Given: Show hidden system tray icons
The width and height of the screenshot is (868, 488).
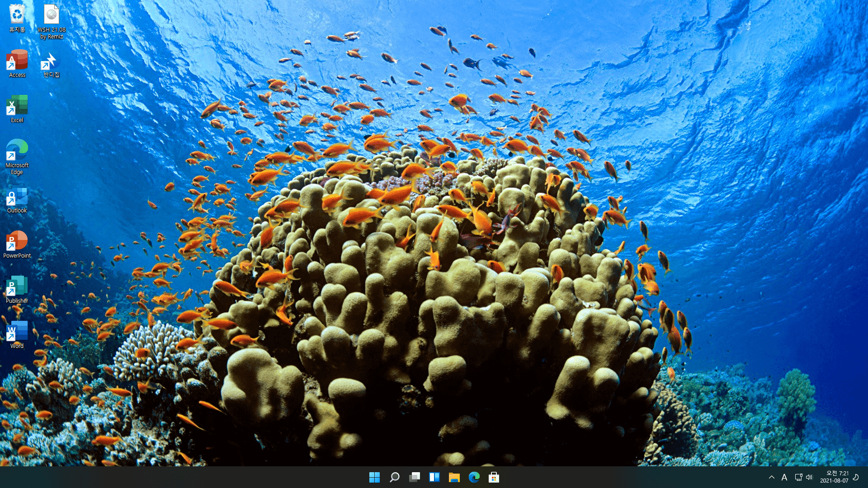Looking at the screenshot, I should pyautogui.click(x=772, y=477).
